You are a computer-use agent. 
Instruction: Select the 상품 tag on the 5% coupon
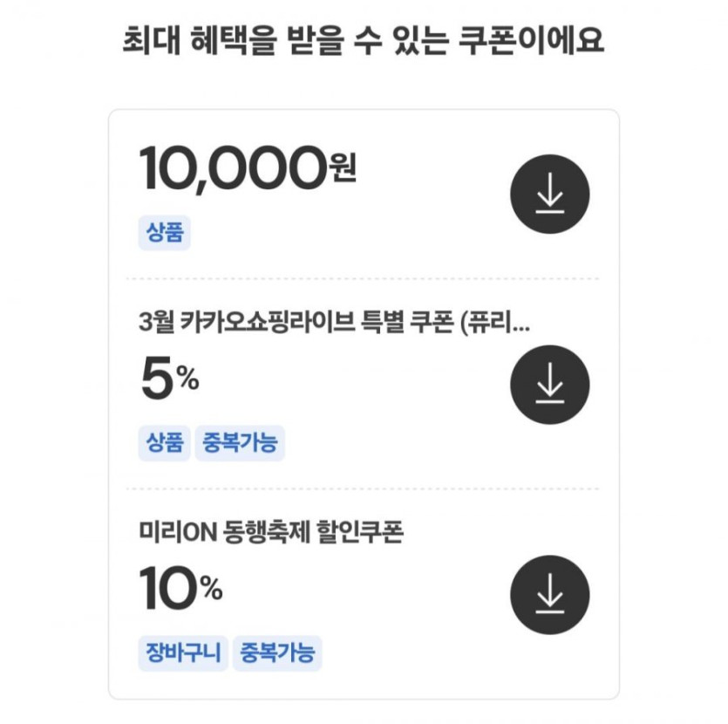click(164, 442)
